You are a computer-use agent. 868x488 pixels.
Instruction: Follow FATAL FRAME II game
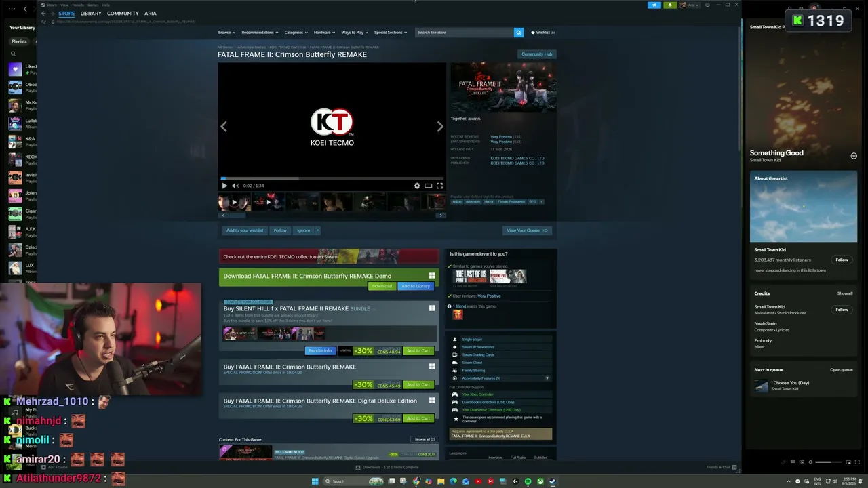coord(280,230)
